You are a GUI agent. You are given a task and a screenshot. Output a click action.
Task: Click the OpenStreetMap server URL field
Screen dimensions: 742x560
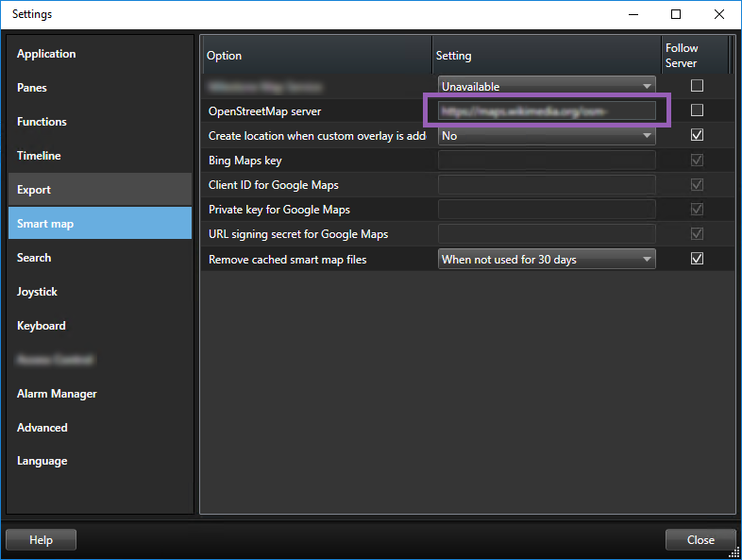(x=547, y=110)
